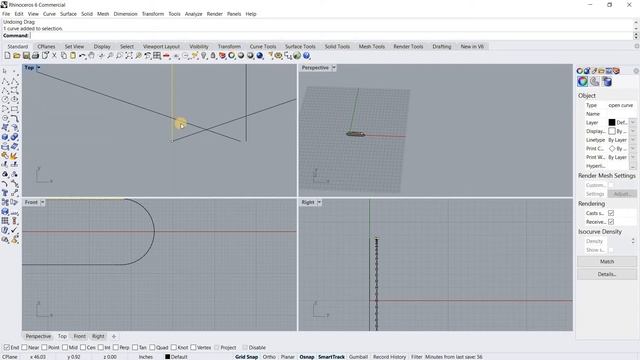Click the black Layer color swatch
The image size is (640, 360).
click(611, 122)
